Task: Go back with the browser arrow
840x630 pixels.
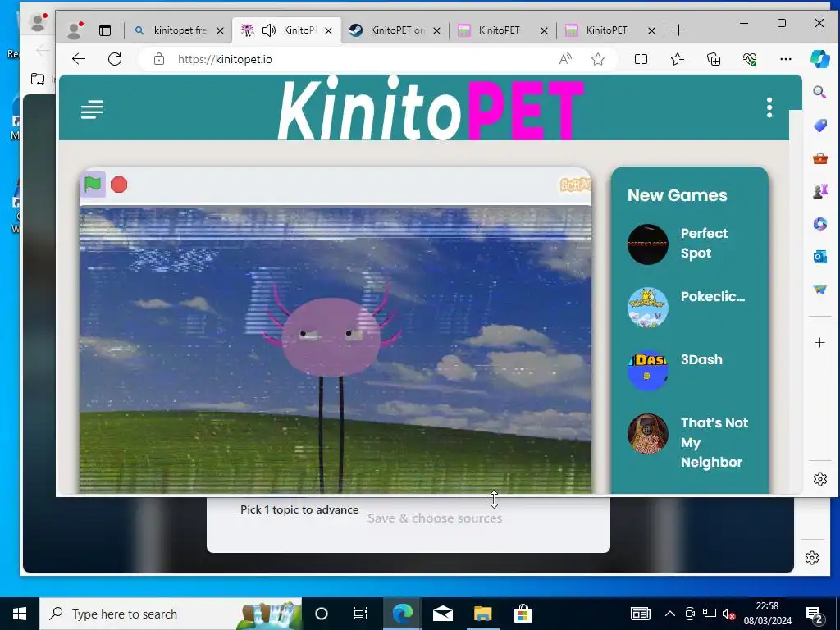Action: click(79, 59)
